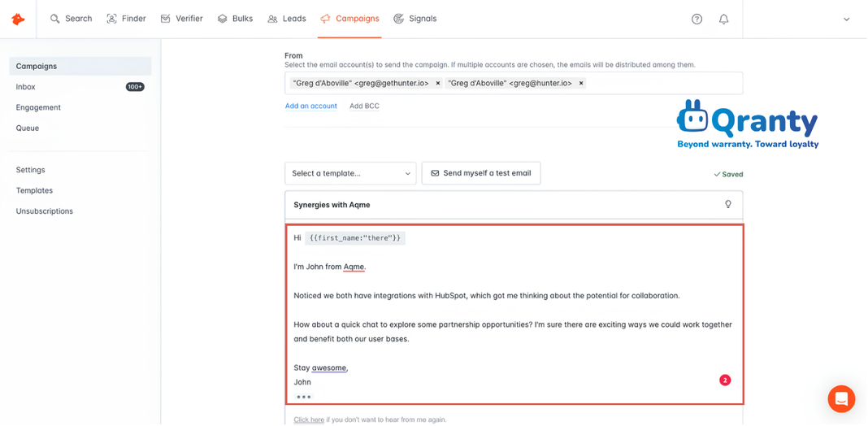
Task: Open the Finder tab
Action: click(126, 19)
